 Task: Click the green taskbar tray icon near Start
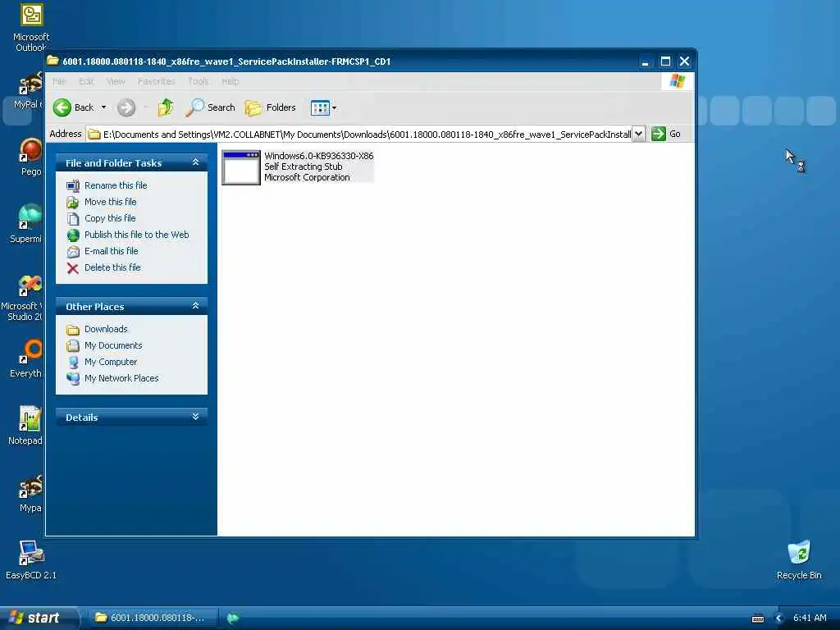(233, 619)
